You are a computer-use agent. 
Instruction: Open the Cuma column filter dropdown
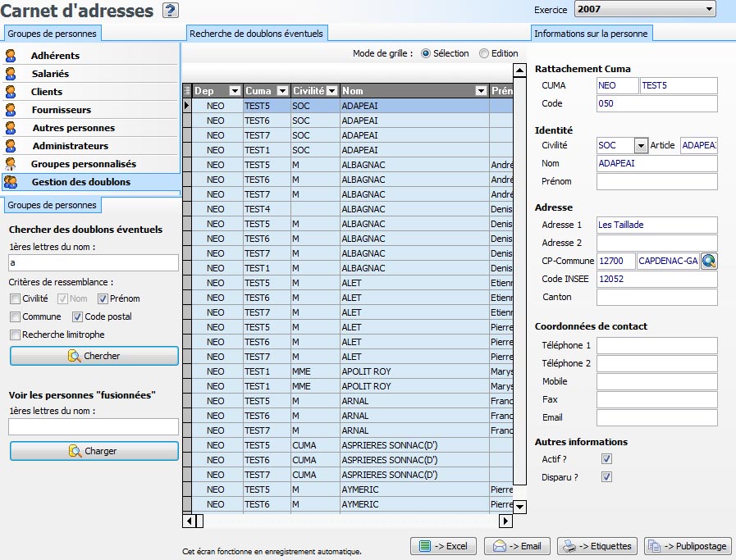tap(282, 90)
